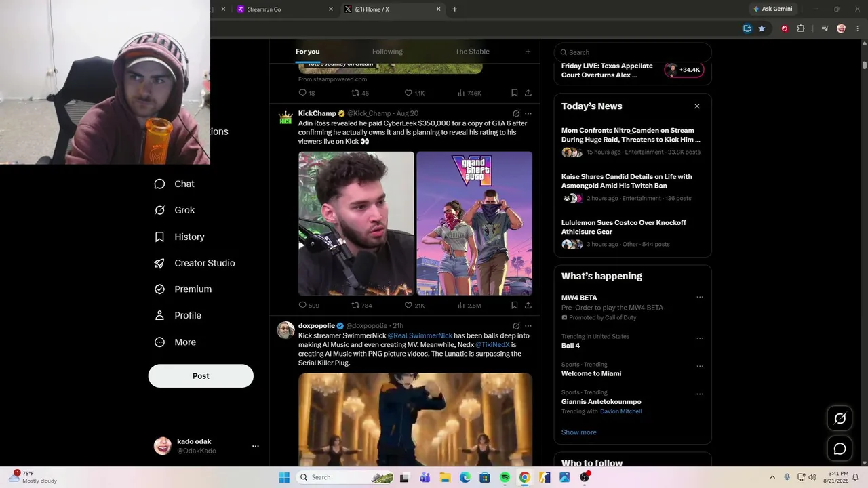Click the Ask Gemini button

(x=772, y=9)
